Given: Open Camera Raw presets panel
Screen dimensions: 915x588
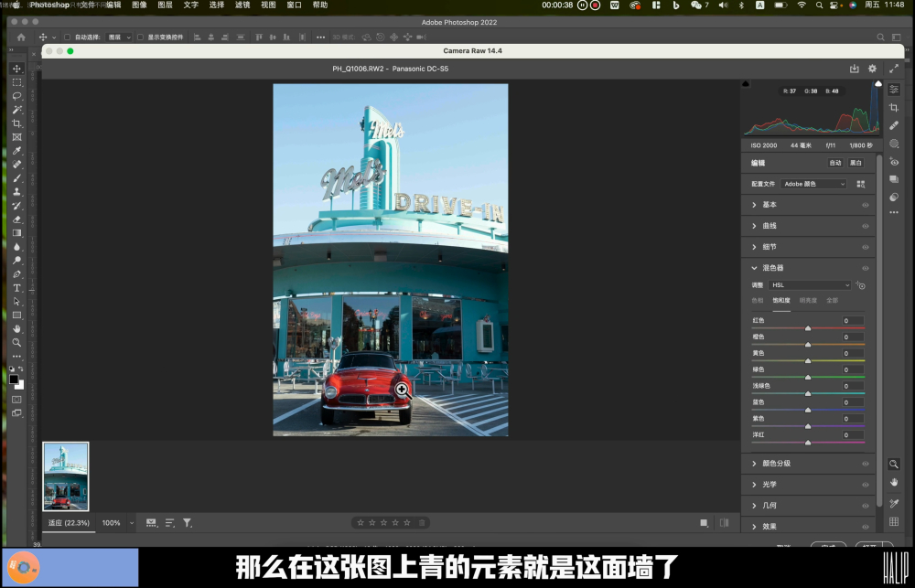Looking at the screenshot, I should pyautogui.click(x=894, y=198).
